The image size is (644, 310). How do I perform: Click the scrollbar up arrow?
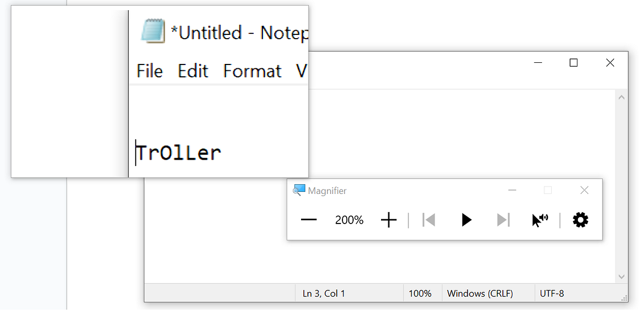pyautogui.click(x=621, y=97)
